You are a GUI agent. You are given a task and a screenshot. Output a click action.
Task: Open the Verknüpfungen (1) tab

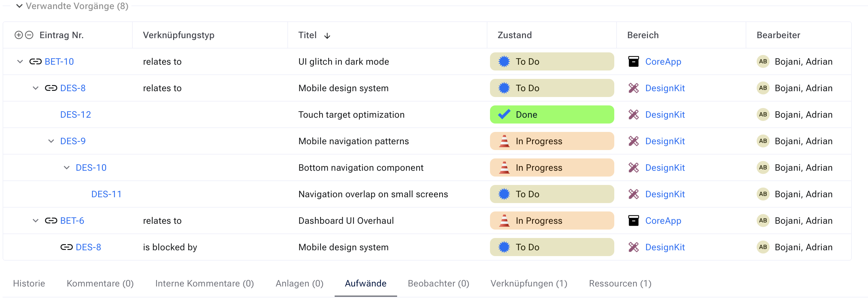(x=529, y=284)
